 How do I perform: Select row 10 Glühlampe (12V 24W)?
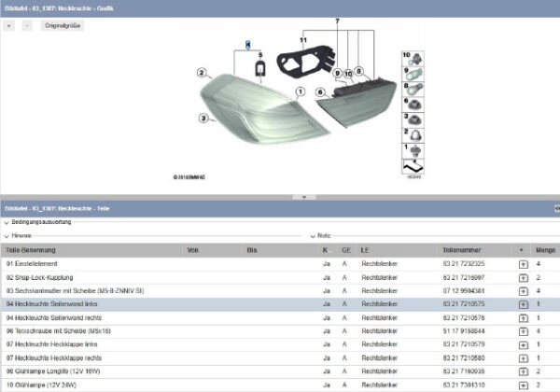[280, 385]
